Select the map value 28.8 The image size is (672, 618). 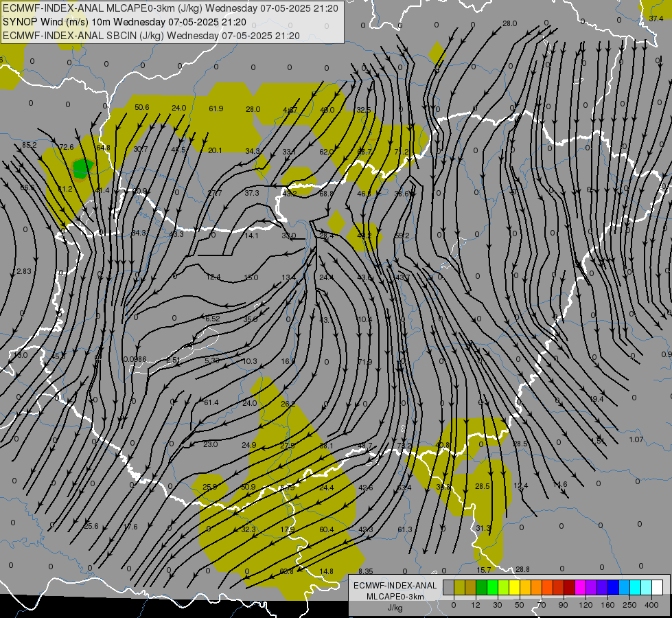[x=522, y=569]
